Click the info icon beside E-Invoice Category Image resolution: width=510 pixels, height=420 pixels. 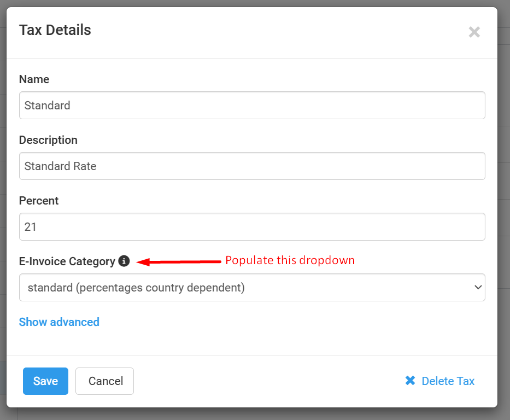[x=124, y=261]
